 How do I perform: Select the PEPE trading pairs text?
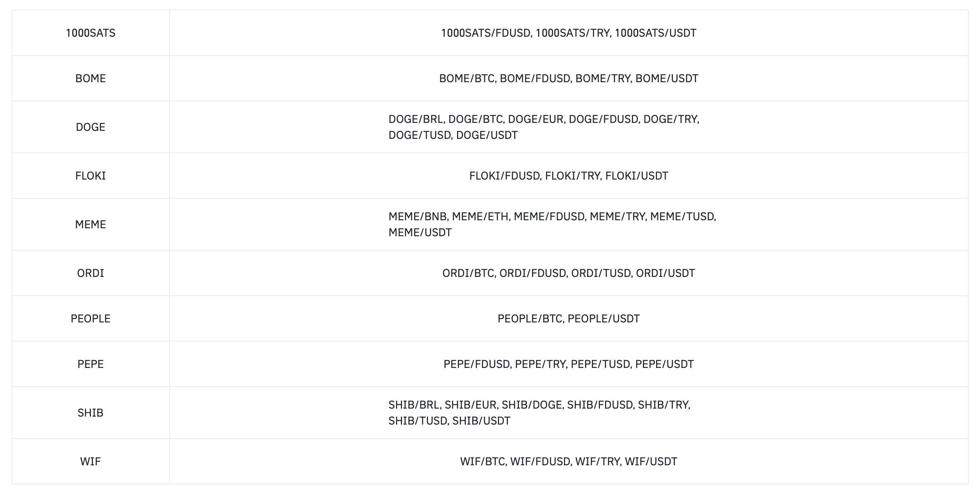point(568,364)
